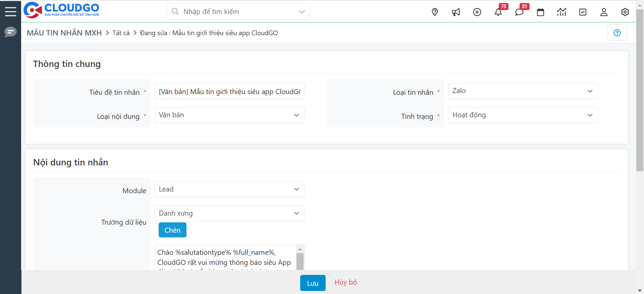Expand the search box dropdown arrow

coord(302,12)
